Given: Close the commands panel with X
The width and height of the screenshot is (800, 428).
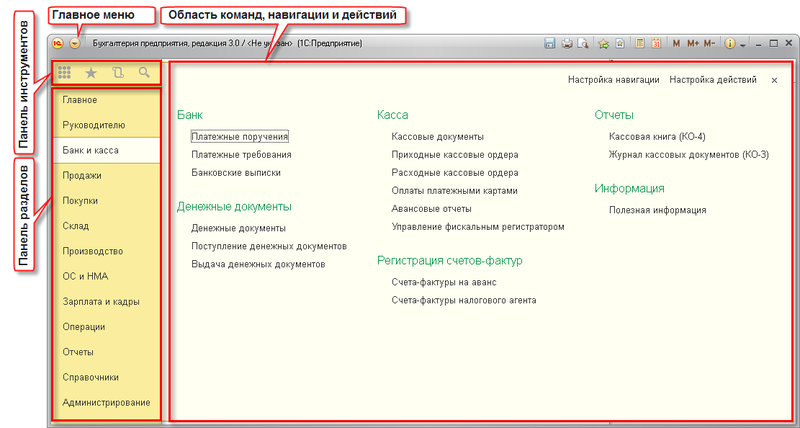Looking at the screenshot, I should coord(774,79).
